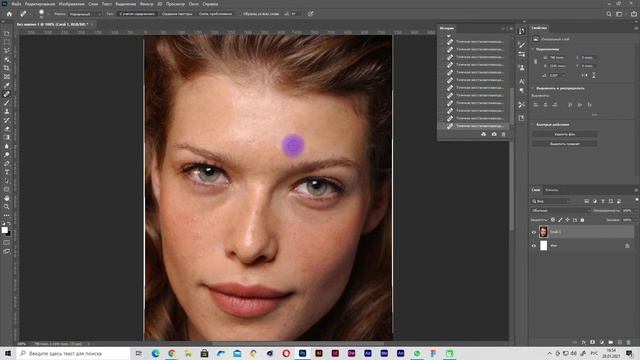
Task: Select the Move tool
Action: 7,33
